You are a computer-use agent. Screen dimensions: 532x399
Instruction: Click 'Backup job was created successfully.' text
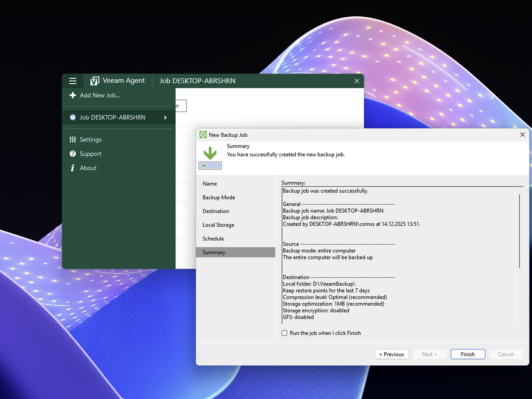326,191
